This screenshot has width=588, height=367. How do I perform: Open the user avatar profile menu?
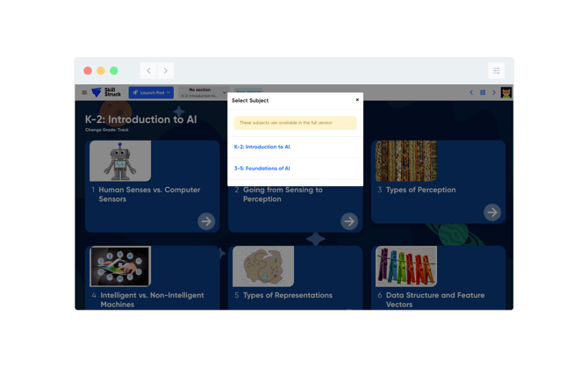(x=506, y=92)
